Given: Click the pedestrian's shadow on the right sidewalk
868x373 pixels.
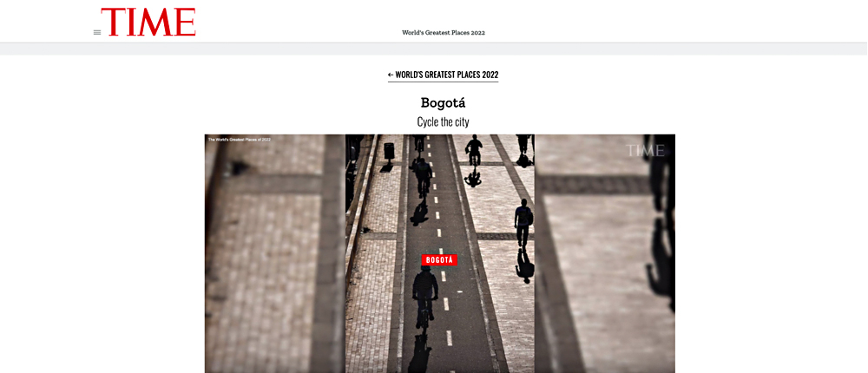Looking at the screenshot, I should tap(523, 265).
